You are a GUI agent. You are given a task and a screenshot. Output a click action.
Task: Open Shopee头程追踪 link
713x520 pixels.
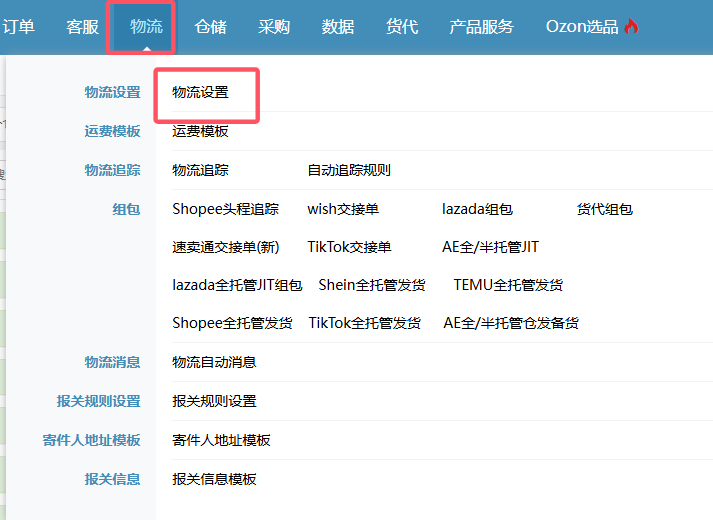(x=226, y=209)
